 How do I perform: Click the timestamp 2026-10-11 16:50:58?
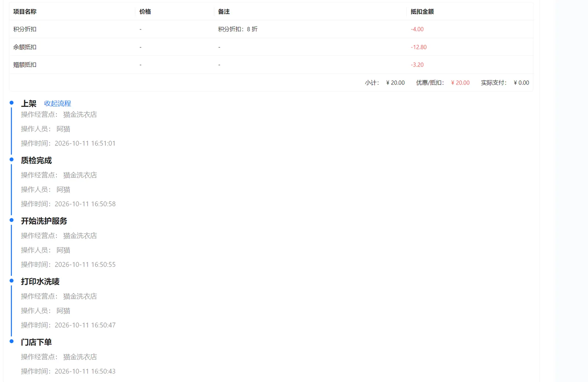coord(85,204)
